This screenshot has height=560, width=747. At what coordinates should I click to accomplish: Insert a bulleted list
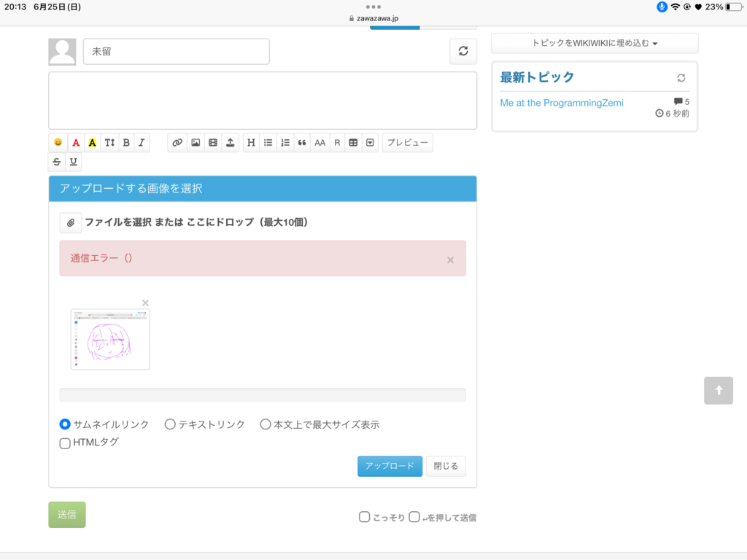pos(268,142)
